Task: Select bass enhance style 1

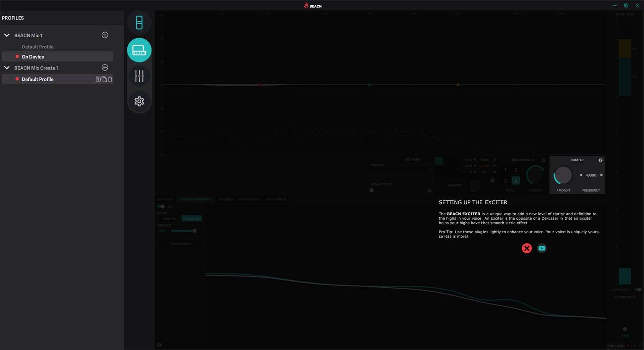Action: pos(506,170)
